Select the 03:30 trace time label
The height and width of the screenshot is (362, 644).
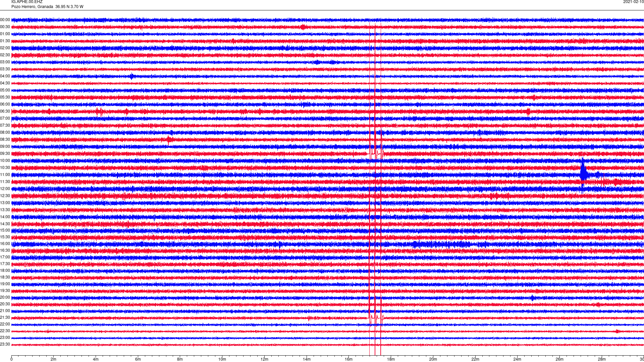click(5, 69)
